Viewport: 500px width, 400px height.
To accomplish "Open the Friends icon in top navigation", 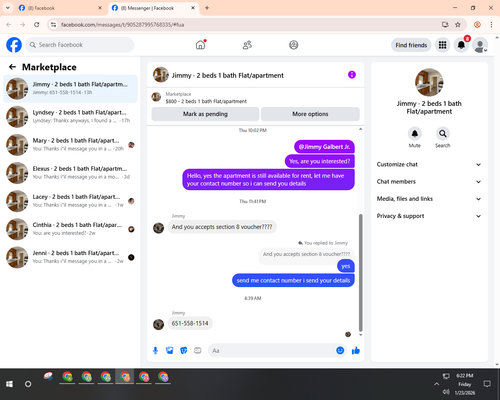I will coord(247,45).
